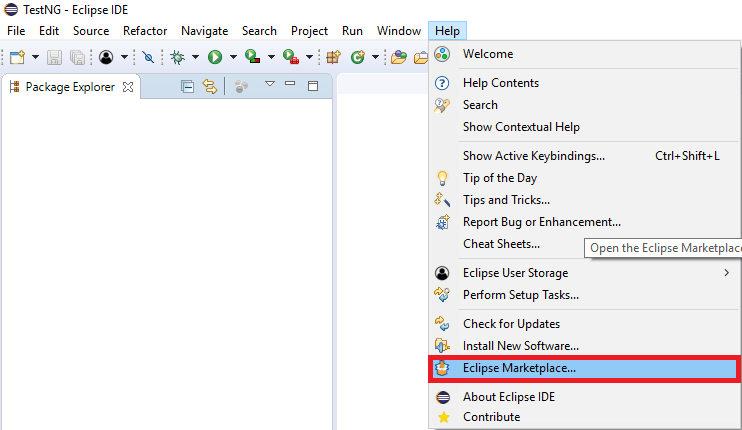The height and width of the screenshot is (430, 742).
Task: Click the Save toolbar icon
Action: [x=54, y=57]
